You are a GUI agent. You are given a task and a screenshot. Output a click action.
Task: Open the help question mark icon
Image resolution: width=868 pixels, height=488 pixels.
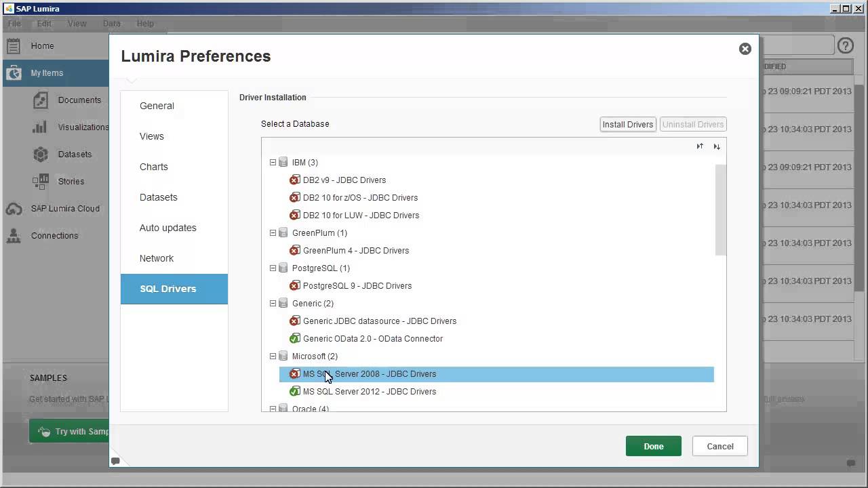[x=845, y=45]
